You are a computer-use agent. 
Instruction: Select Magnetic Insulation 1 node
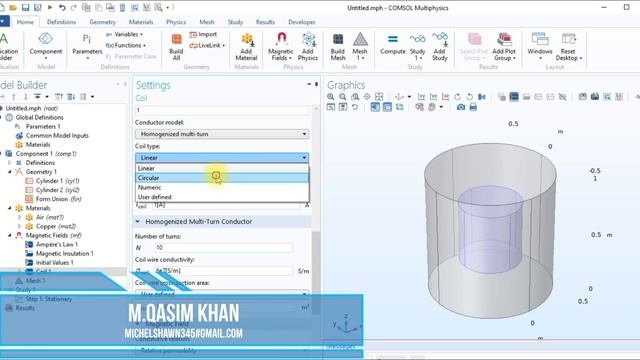pos(60,253)
